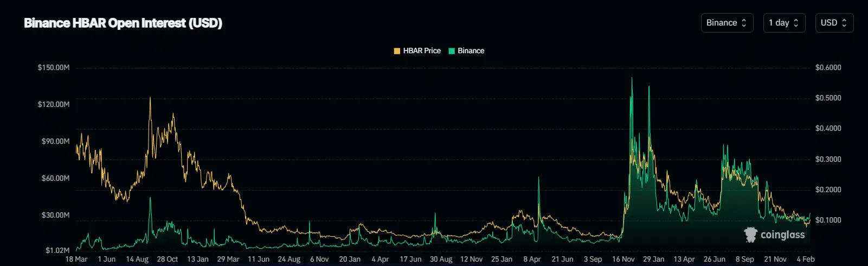Click the $0.1000 price axis label
The image size is (868, 266).
click(828, 220)
